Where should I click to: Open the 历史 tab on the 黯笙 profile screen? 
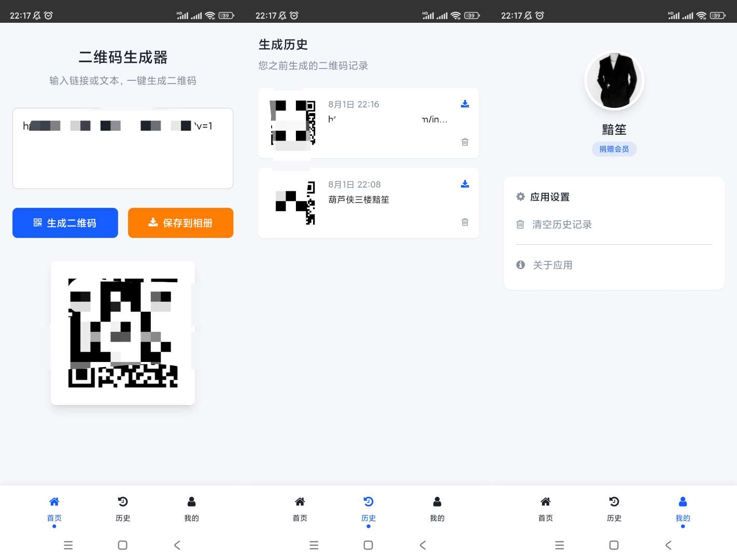coord(614,509)
